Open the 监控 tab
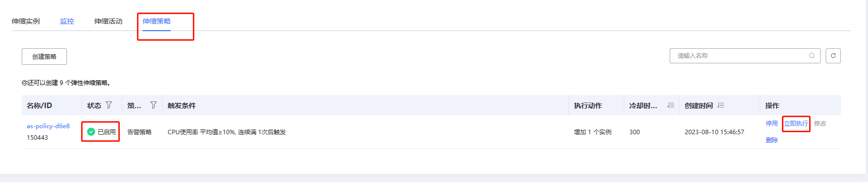 pyautogui.click(x=67, y=21)
